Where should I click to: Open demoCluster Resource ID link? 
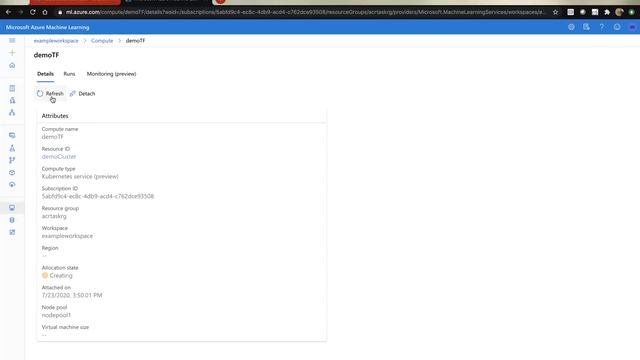click(59, 157)
